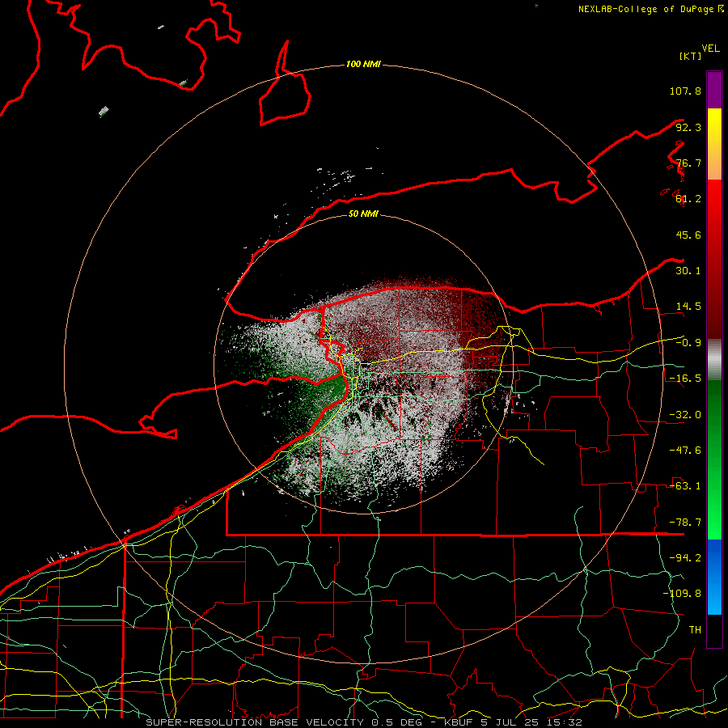Image resolution: width=728 pixels, height=728 pixels.
Task: Click the VEL legend heading
Action: pyautogui.click(x=710, y=48)
